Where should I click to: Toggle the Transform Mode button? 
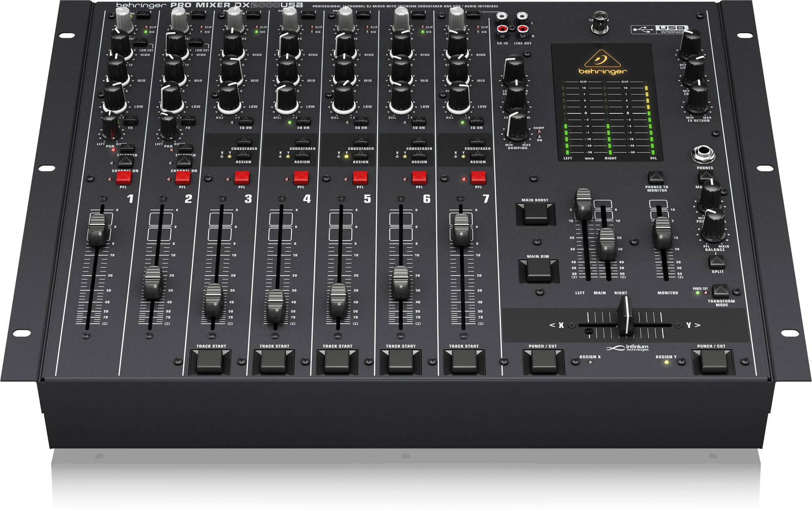[x=720, y=291]
